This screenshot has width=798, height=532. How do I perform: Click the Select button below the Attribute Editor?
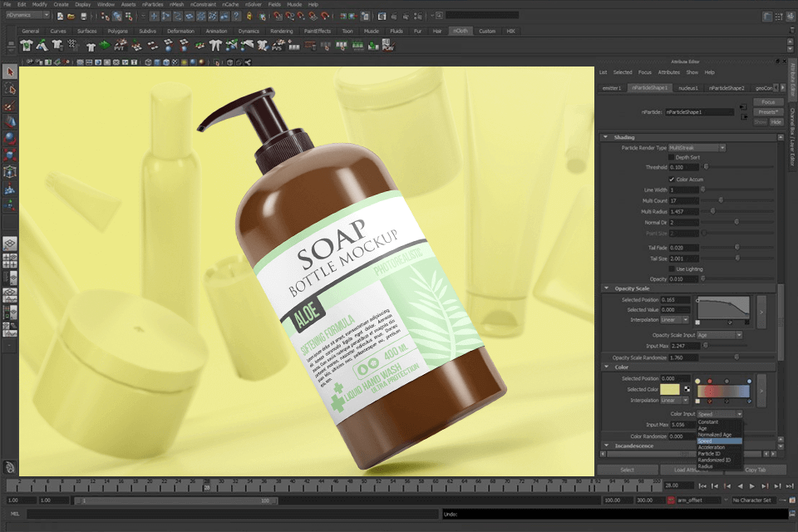[x=627, y=470]
